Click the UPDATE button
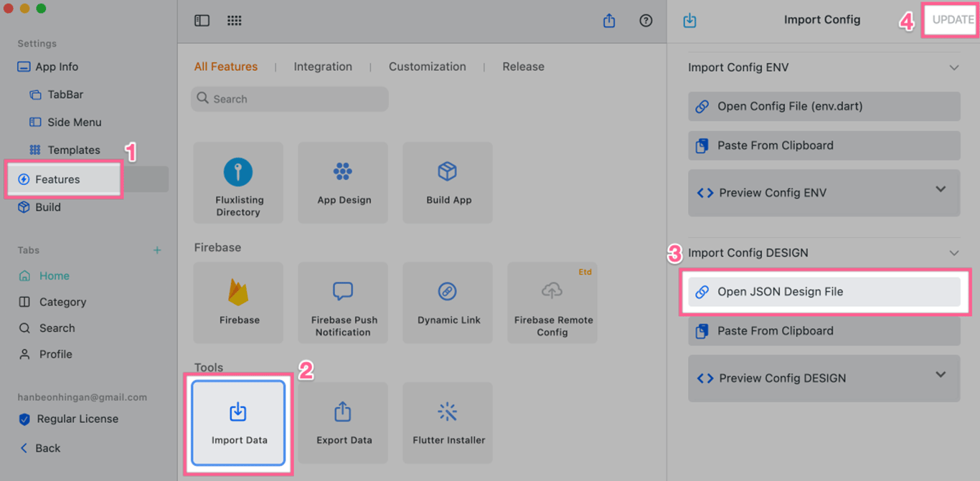Viewport: 980px width, 481px height. [x=952, y=20]
